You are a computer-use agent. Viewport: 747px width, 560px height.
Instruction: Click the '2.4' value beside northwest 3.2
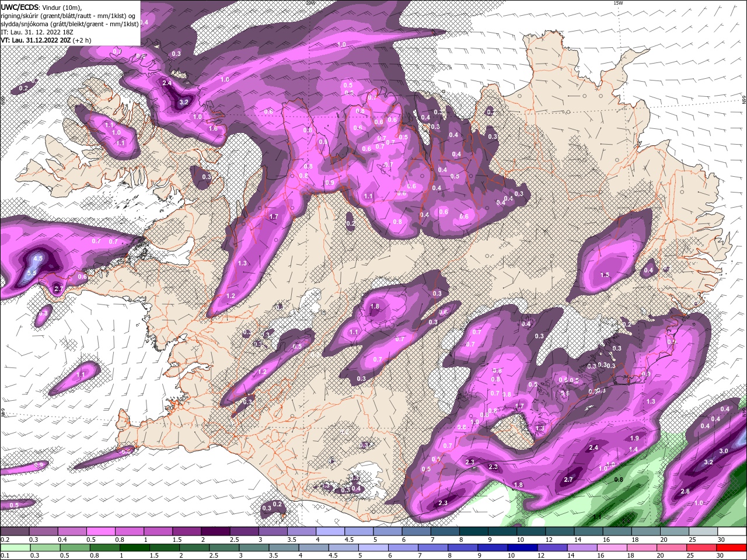click(167, 83)
